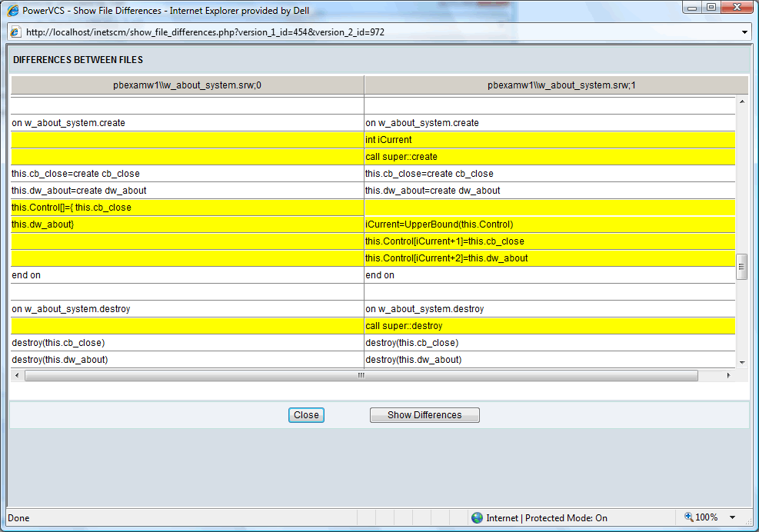Click the Close button below the diff table

pos(306,415)
